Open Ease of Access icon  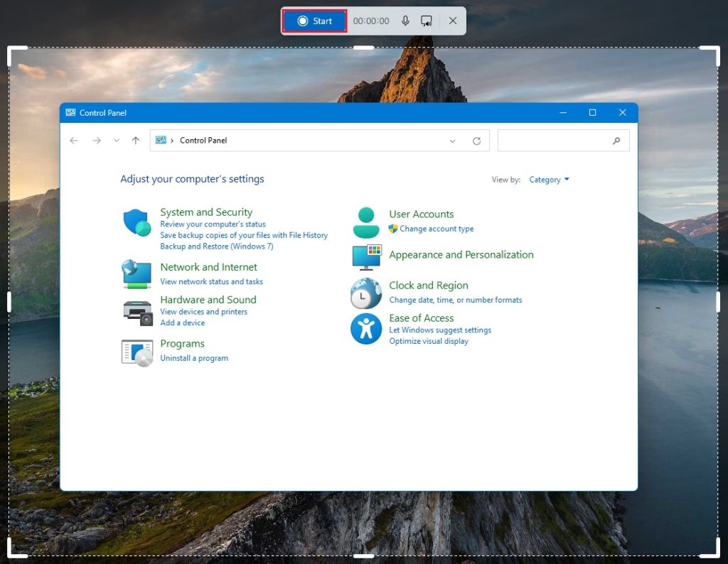pos(366,329)
